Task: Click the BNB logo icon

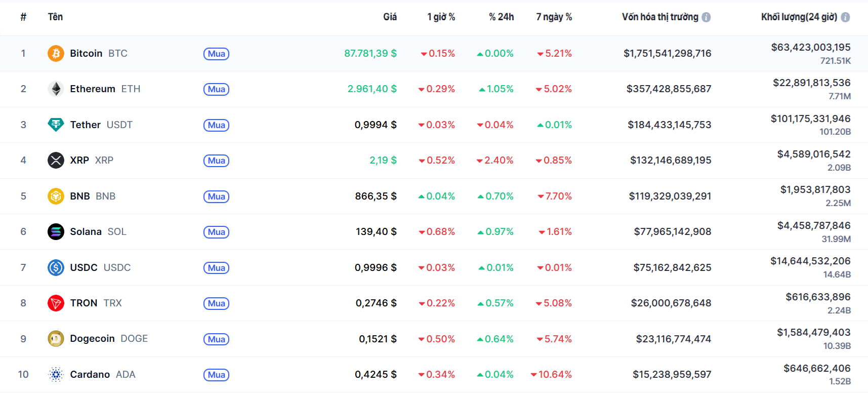Action: click(56, 196)
